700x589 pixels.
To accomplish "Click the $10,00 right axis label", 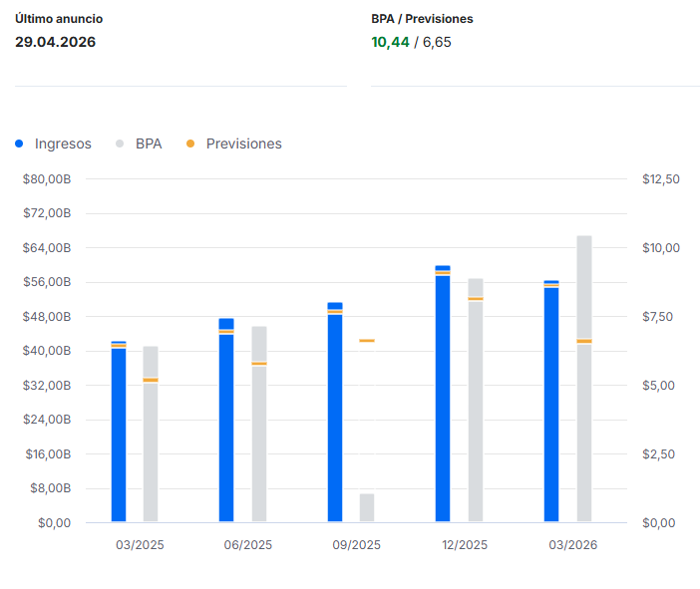I will click(661, 248).
